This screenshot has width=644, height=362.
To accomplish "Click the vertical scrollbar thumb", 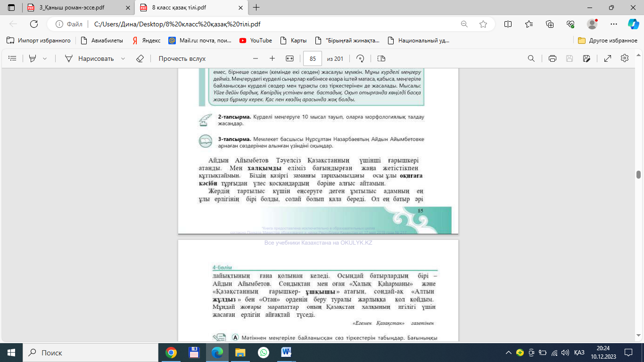I will pyautogui.click(x=639, y=174).
